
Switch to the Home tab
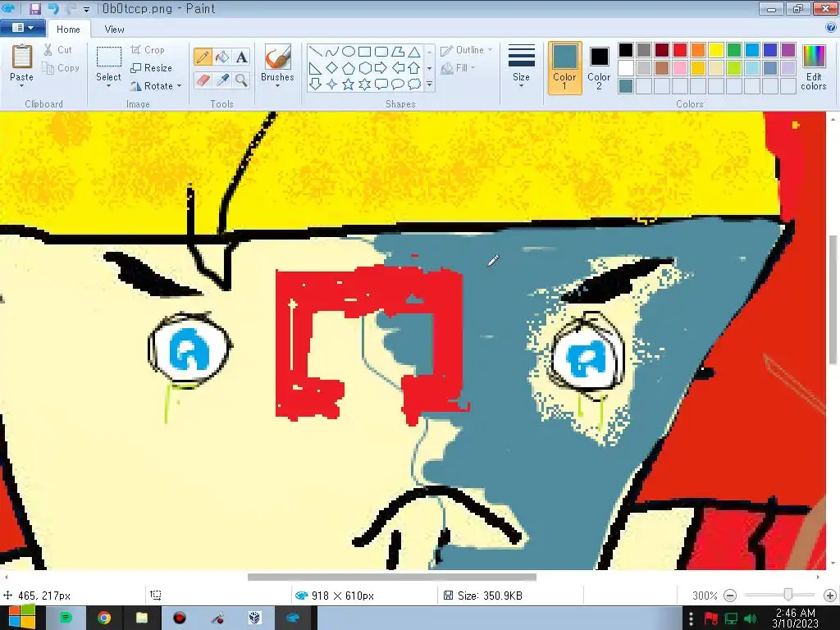(x=69, y=30)
